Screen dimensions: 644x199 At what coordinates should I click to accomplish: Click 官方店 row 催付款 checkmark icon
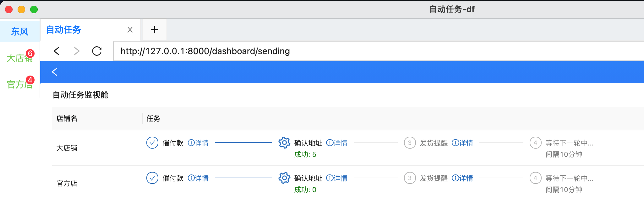[x=152, y=178]
